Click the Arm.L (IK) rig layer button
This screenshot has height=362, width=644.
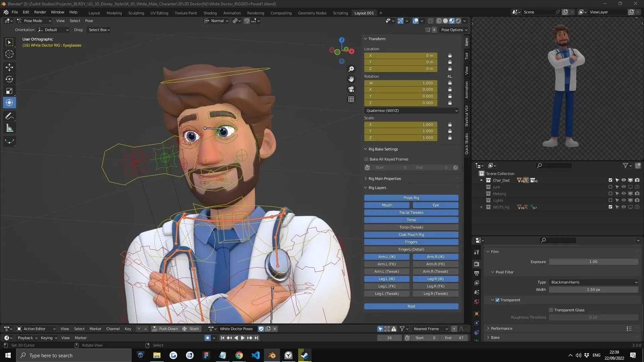[386, 257]
